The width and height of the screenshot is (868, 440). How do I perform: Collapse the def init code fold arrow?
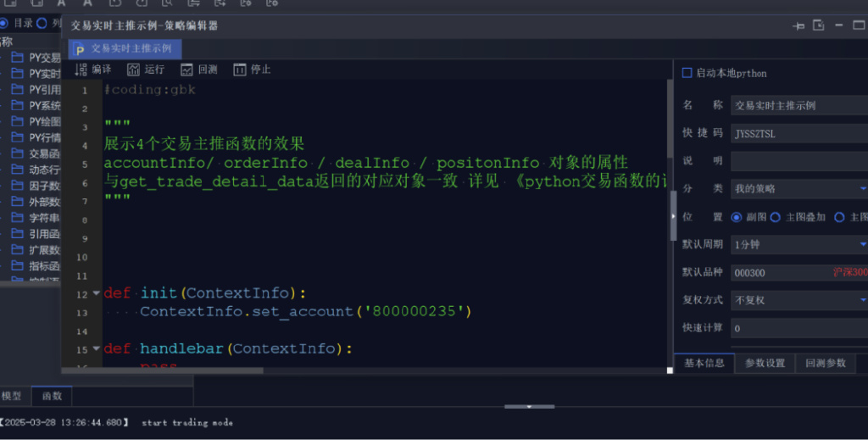(96, 294)
